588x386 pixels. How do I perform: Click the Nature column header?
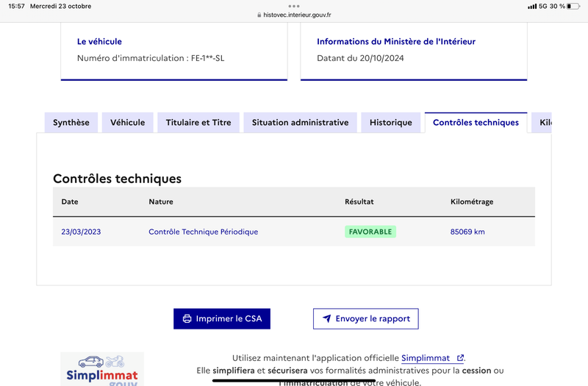(x=161, y=201)
